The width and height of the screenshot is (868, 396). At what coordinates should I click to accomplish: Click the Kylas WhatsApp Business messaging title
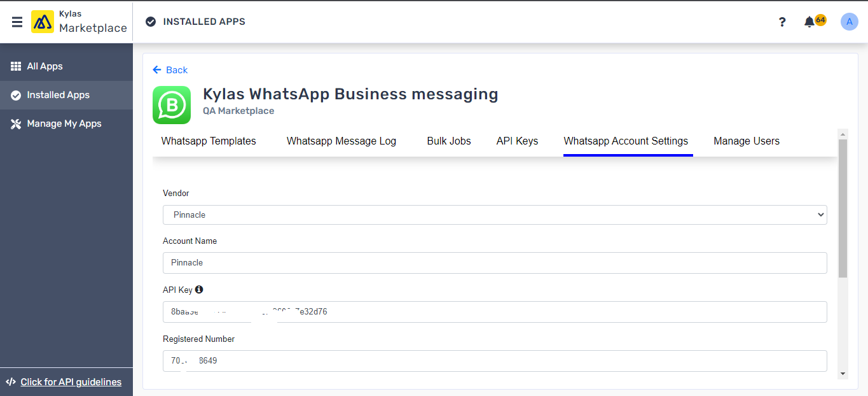pyautogui.click(x=350, y=94)
